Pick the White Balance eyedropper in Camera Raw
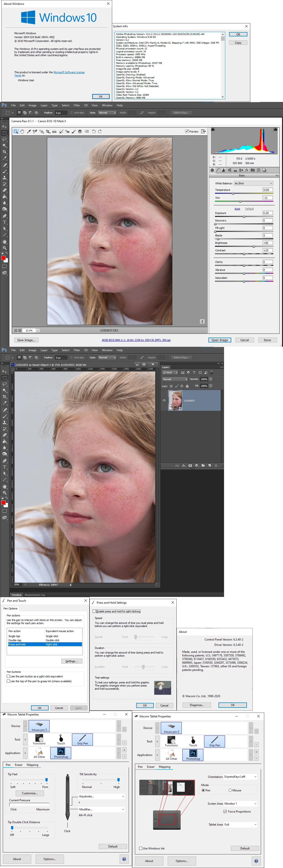Image resolution: width=283 pixels, height=868 pixels. tap(29, 131)
